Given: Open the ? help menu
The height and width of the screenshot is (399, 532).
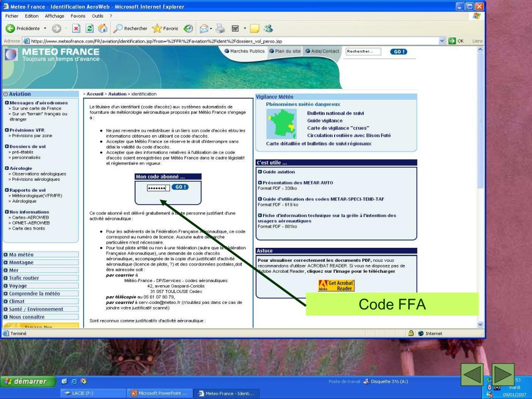Looking at the screenshot, I should [x=111, y=16].
